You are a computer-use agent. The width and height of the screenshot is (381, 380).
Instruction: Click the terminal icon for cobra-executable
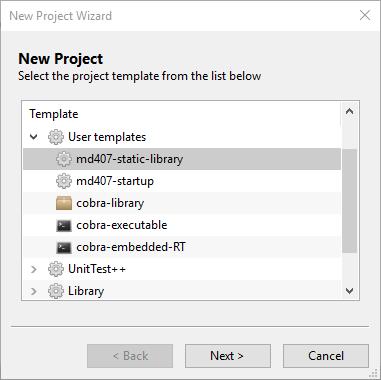point(64,225)
